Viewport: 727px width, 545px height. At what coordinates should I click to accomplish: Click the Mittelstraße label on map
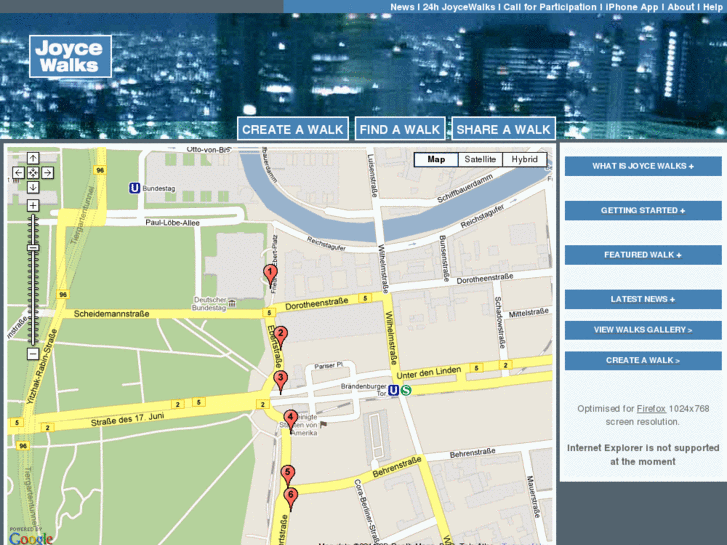coord(529,313)
